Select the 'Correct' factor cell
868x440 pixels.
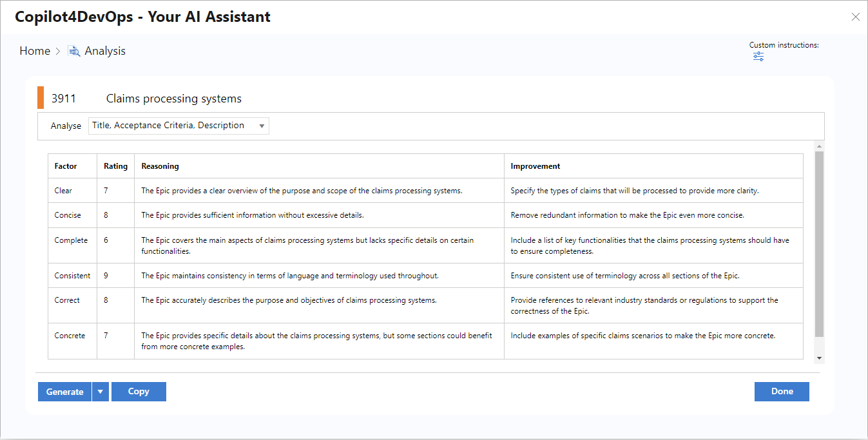coord(72,305)
